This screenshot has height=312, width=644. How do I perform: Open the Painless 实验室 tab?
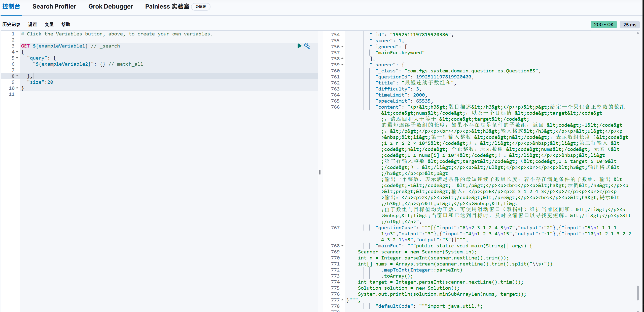tap(167, 7)
